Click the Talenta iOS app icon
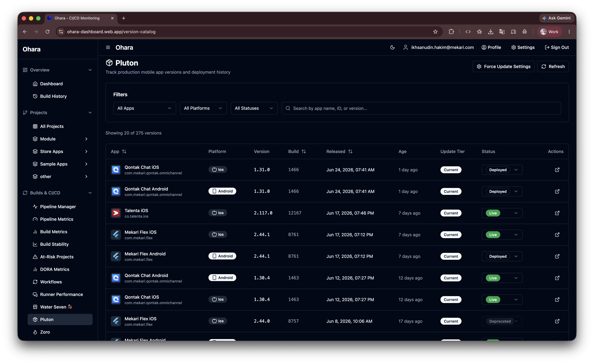Viewport: 594px width, 364px height. click(x=116, y=213)
